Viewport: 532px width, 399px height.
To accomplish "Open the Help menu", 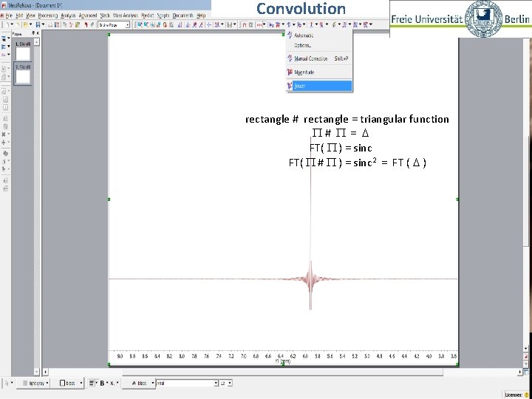I will (x=201, y=16).
